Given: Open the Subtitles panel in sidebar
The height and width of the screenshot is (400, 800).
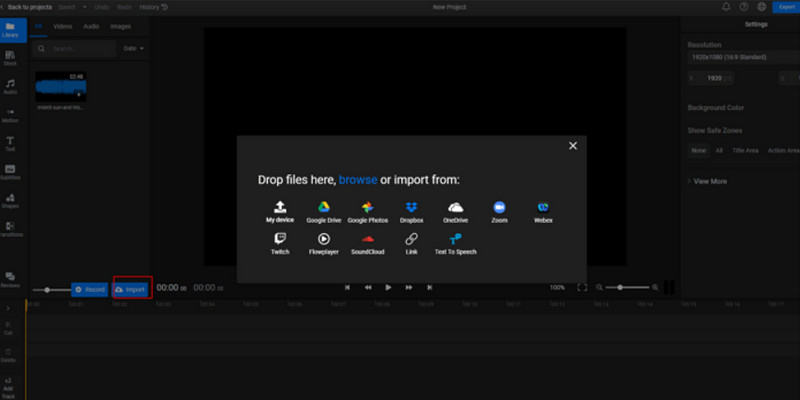Looking at the screenshot, I should point(10,171).
